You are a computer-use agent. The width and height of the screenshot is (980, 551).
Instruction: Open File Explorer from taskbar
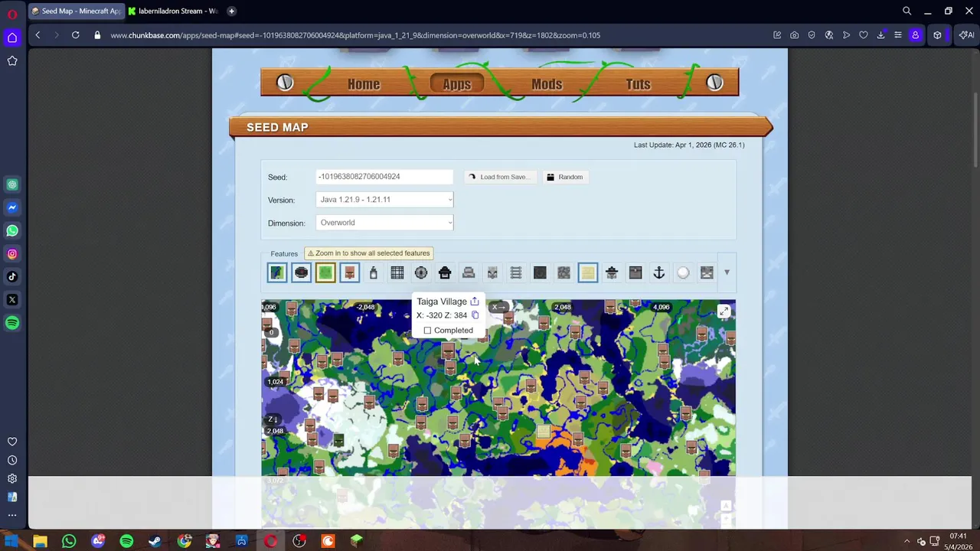click(x=40, y=541)
